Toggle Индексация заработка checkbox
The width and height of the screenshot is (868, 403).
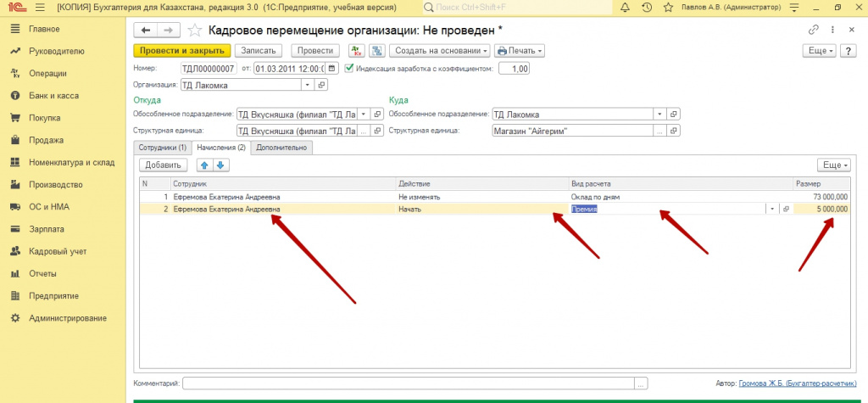(348, 69)
